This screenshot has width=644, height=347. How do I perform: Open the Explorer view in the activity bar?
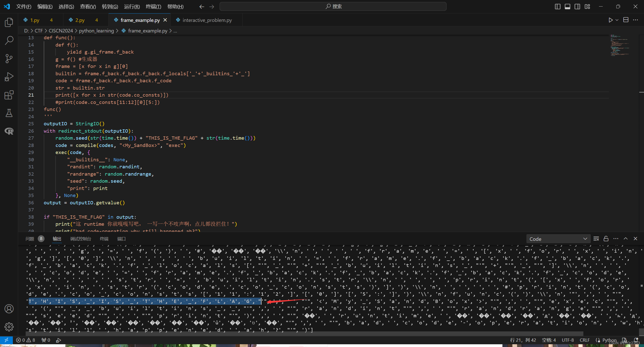(9, 22)
